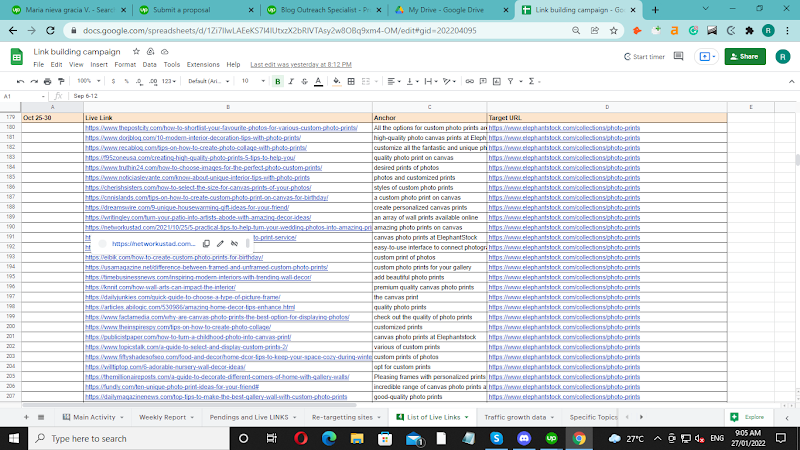Viewport: 800px width, 450px height.
Task: Open the font size dropdown
Action: 253,81
